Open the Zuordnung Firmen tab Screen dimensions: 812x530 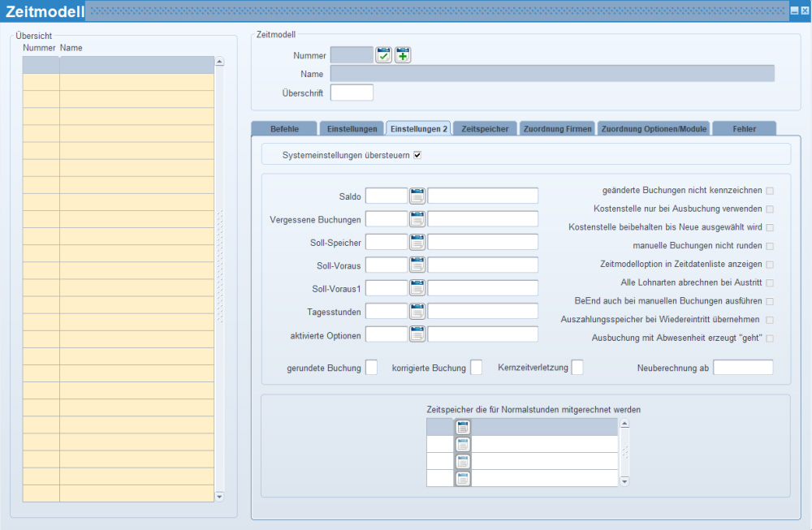tap(557, 128)
